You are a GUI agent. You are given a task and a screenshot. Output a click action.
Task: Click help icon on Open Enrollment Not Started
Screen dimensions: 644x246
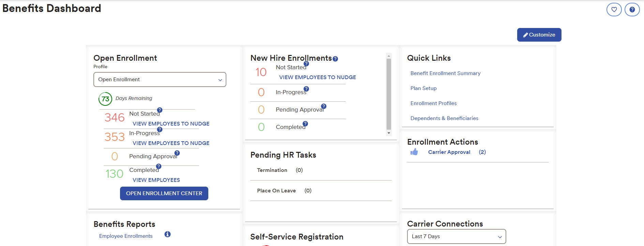coord(160,110)
